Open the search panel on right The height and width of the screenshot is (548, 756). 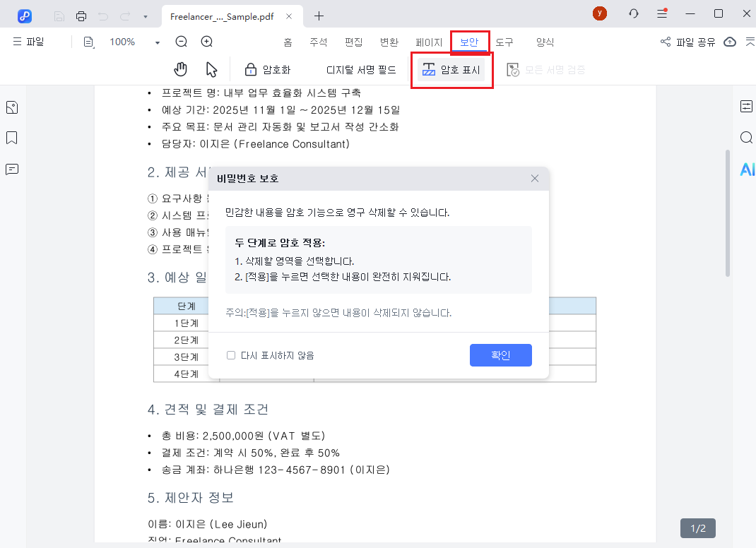click(x=746, y=137)
